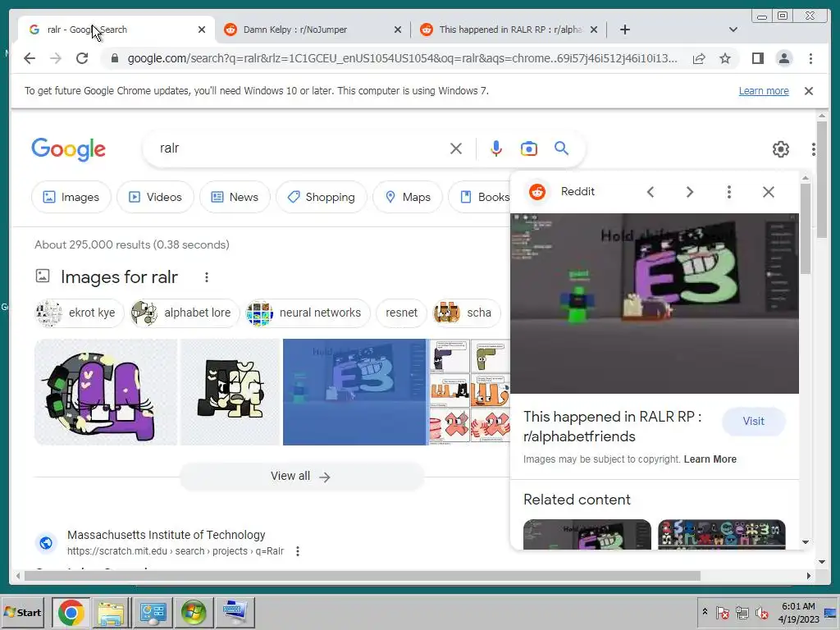Screen dimensions: 840x630
Task: Open the Chrome three-dot menu
Action: coord(810,58)
